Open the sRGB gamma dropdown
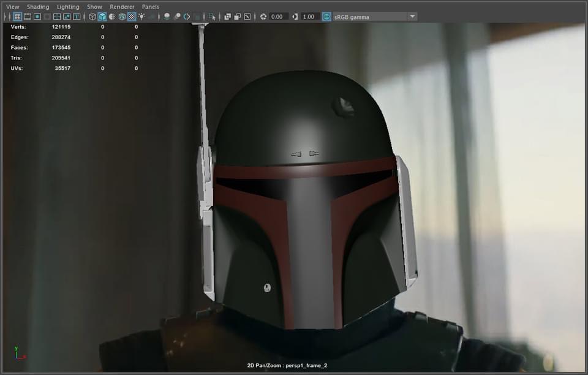Viewport: 588px width, 375px height. [x=412, y=17]
